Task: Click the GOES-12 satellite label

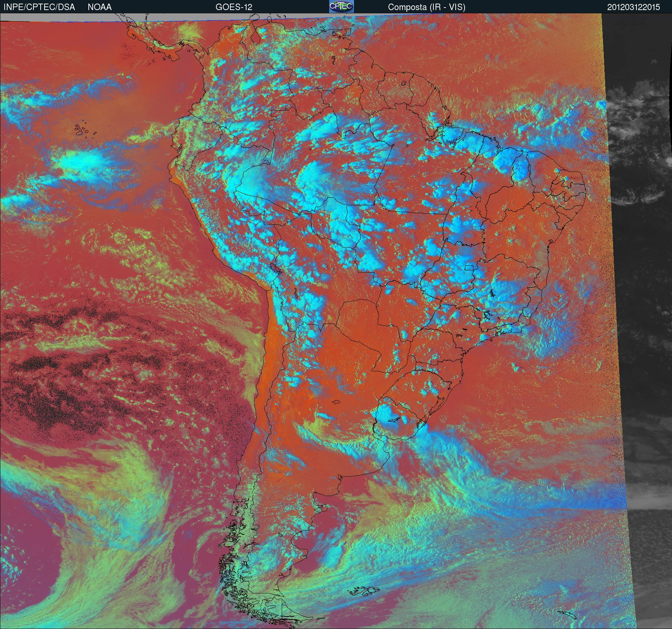Action: (234, 7)
